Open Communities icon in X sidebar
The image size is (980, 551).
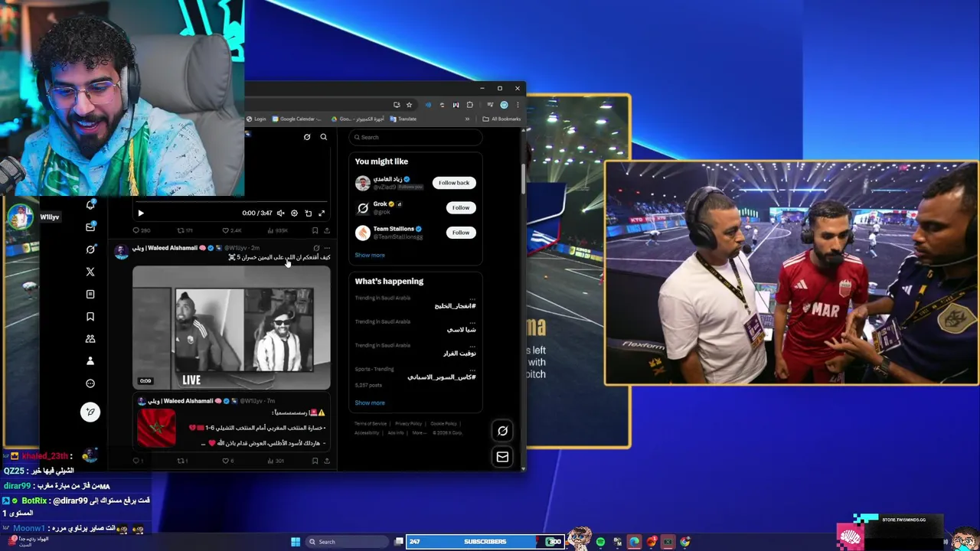click(90, 338)
